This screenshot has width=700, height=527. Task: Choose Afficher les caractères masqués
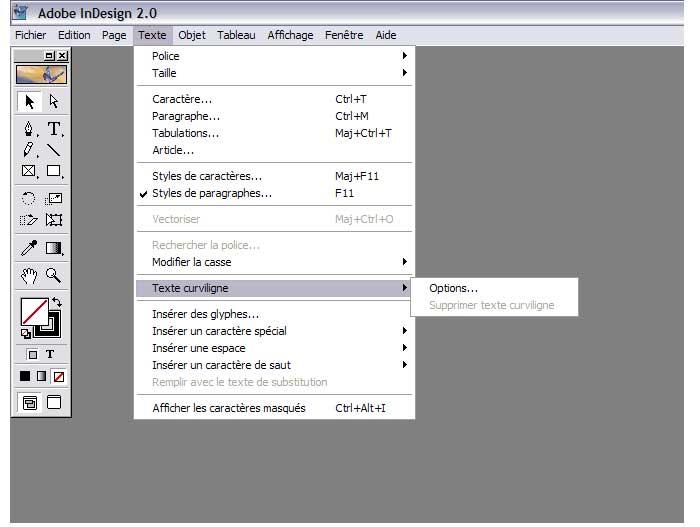tap(274, 408)
